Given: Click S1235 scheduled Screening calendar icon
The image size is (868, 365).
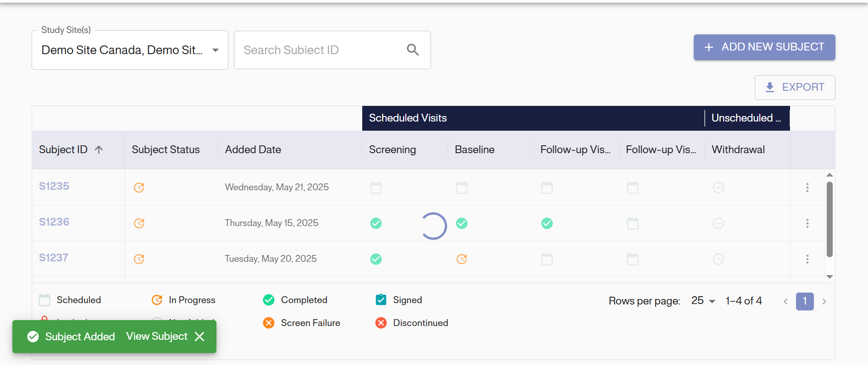Looking at the screenshot, I should pyautogui.click(x=376, y=188).
